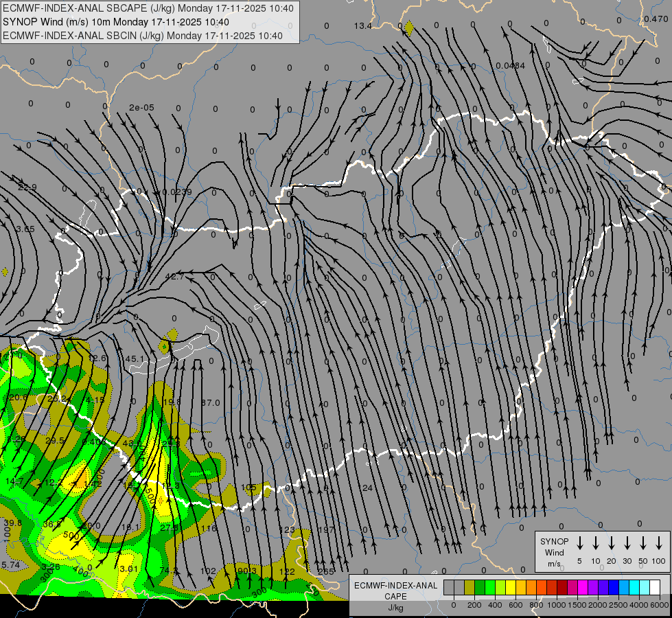
Task: Click the olive diamond CAPE patch beside 13.4
Action: [409, 28]
